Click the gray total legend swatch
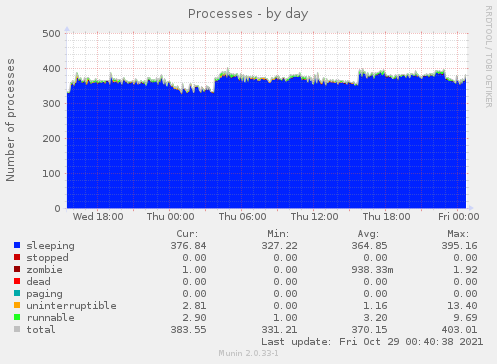This screenshot has height=364, width=497. point(17,329)
